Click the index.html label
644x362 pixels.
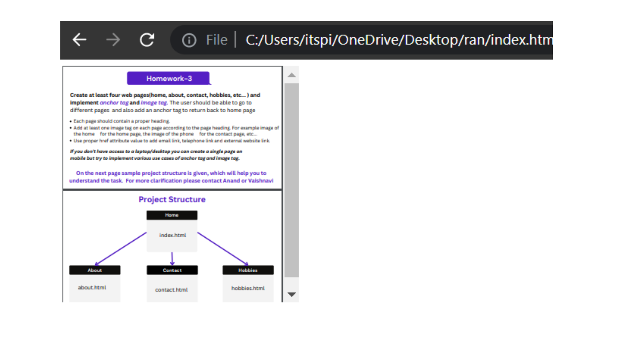point(172,235)
